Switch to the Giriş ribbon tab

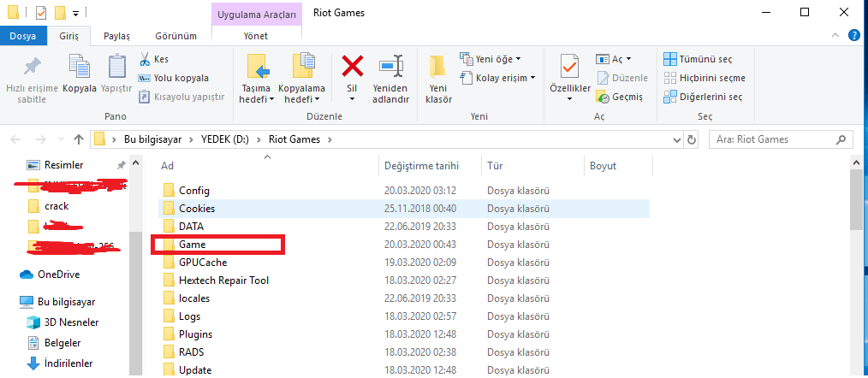pos(69,36)
